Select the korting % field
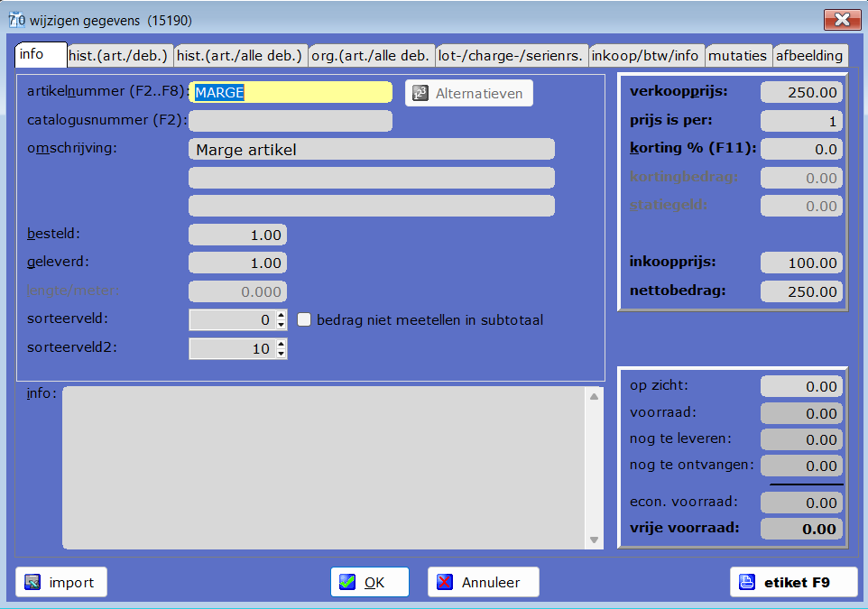868x609 pixels. click(801, 149)
